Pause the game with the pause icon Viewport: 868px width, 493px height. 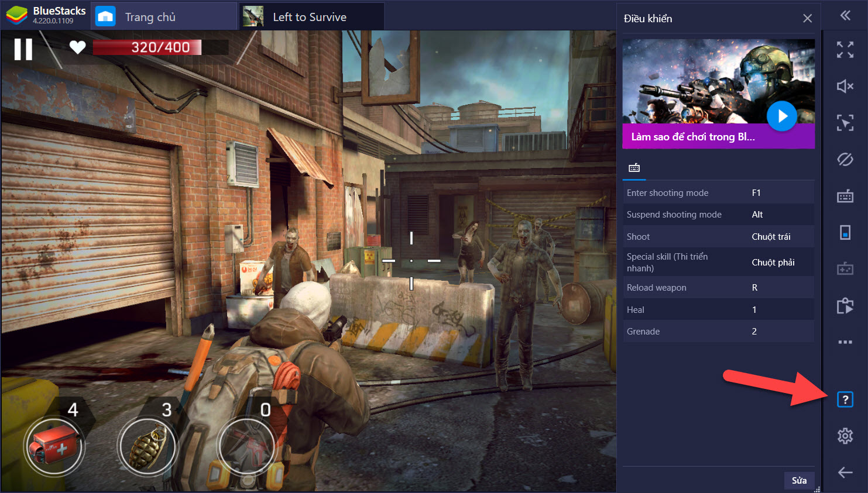[x=23, y=49]
